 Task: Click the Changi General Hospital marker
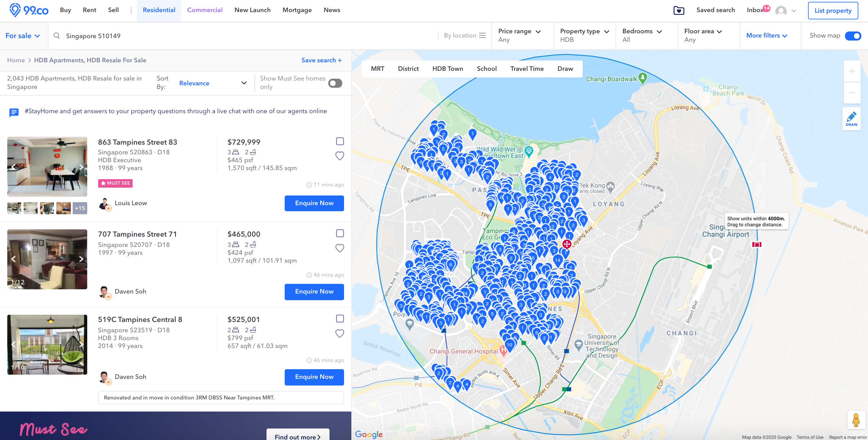pyautogui.click(x=503, y=350)
